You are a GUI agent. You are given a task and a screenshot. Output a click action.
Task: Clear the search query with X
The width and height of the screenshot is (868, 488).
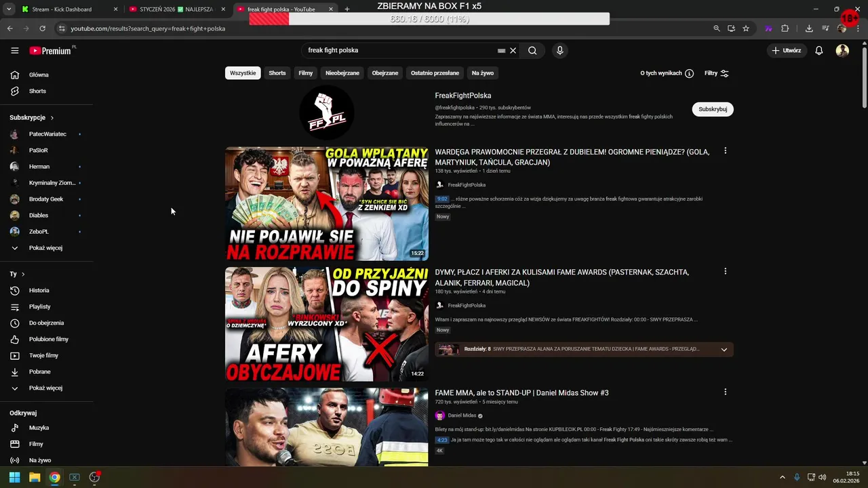(513, 50)
